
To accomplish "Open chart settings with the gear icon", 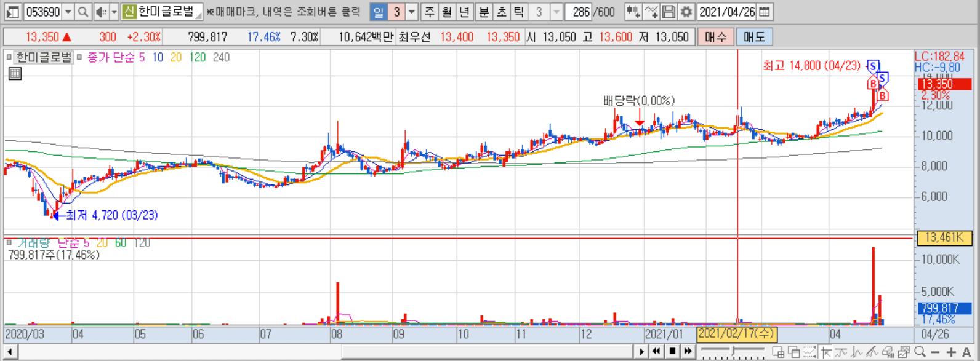I will tap(686, 12).
